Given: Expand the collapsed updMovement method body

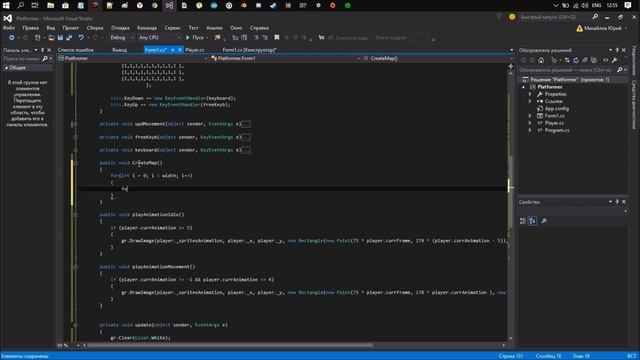Looking at the screenshot, I should point(246,124).
